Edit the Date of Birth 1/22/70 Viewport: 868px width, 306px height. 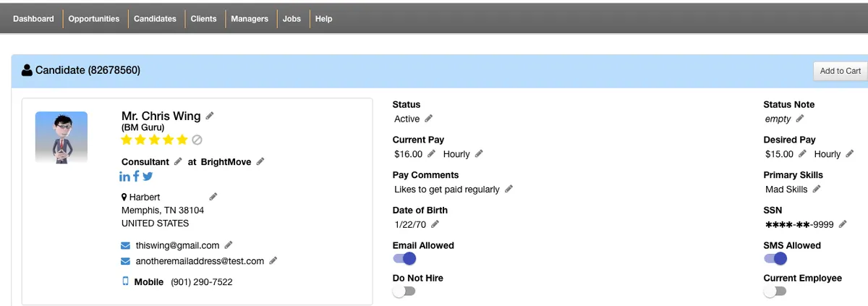coord(435,224)
